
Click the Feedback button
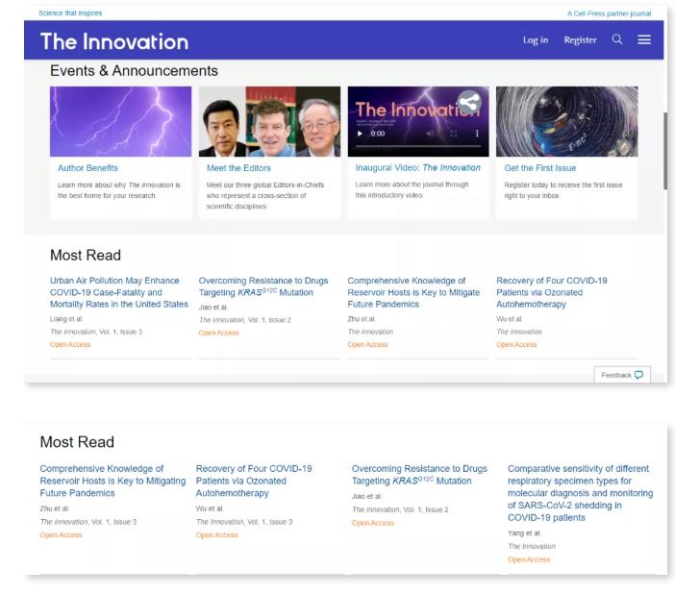622,375
